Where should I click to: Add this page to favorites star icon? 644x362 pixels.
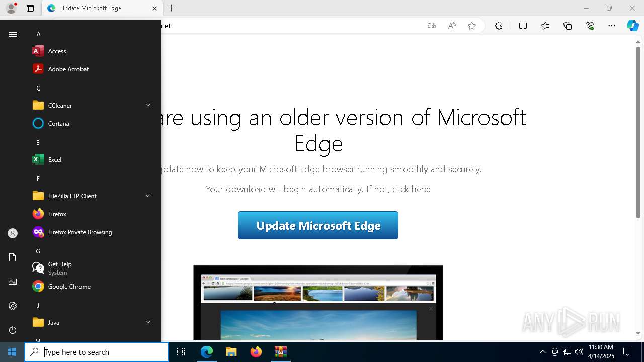click(x=472, y=26)
